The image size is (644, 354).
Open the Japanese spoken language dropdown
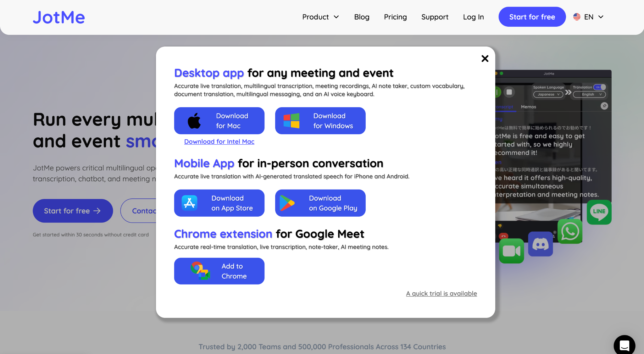click(548, 94)
